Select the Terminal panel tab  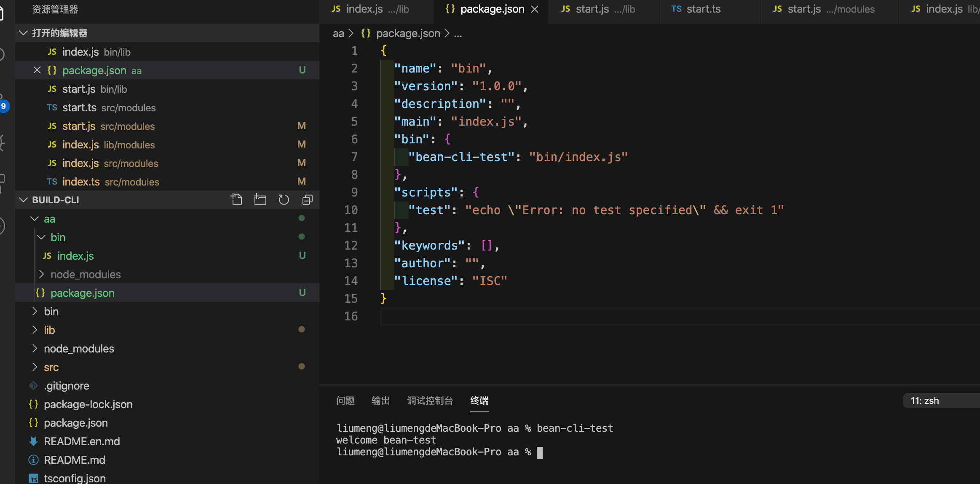479,401
